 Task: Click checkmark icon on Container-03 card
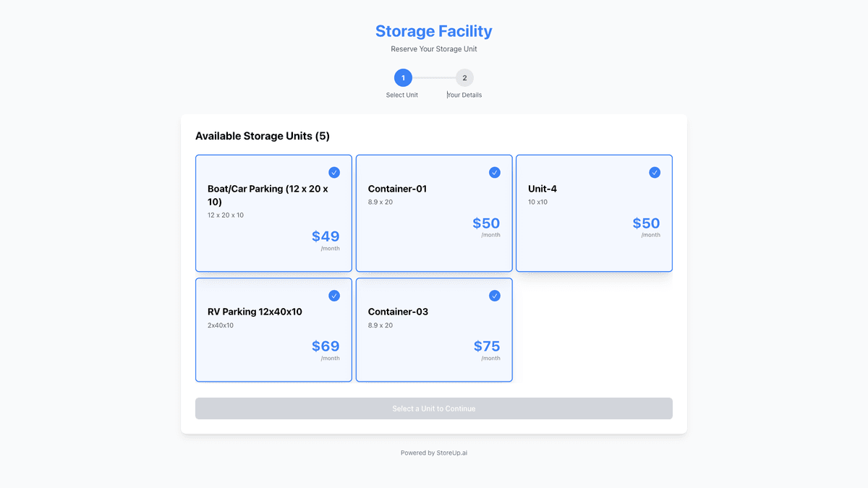495,296
